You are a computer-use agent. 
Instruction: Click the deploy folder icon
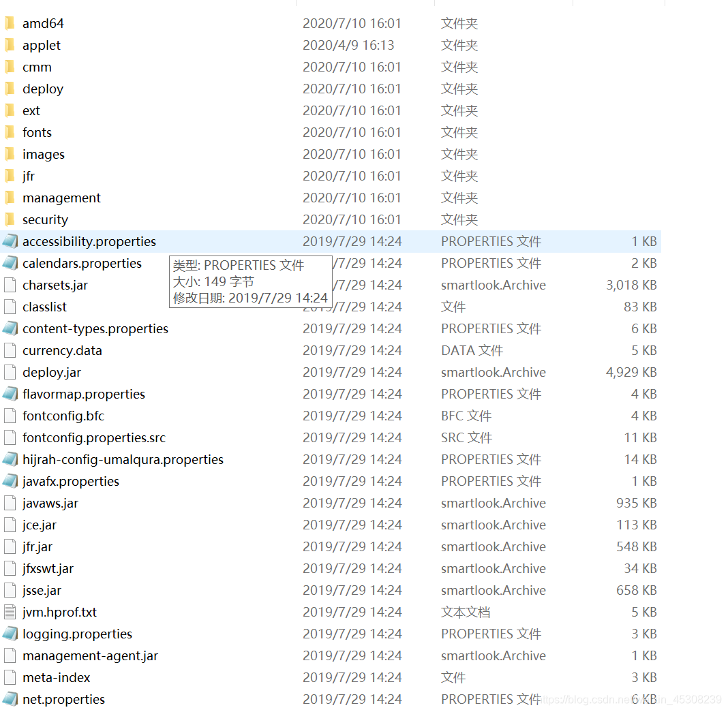(x=10, y=89)
